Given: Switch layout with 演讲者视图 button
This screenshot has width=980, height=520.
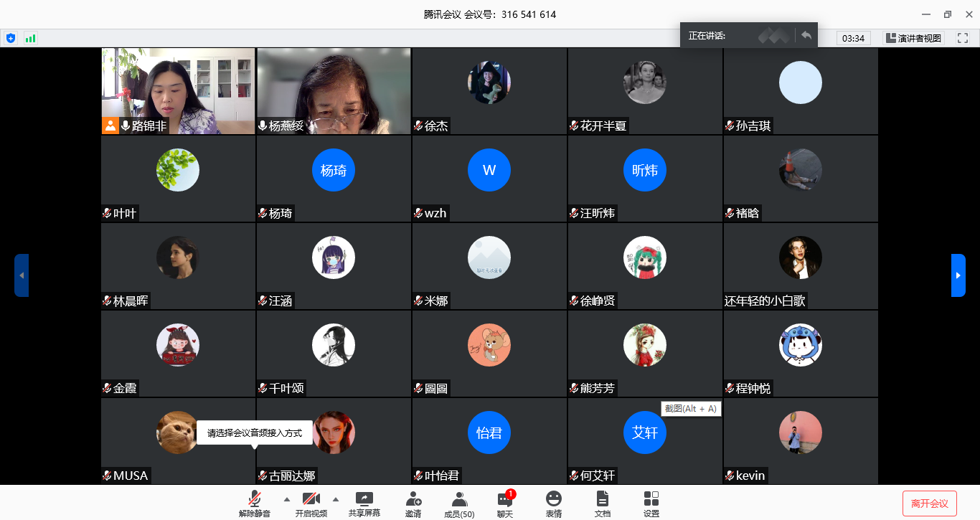Looking at the screenshot, I should click(x=913, y=38).
